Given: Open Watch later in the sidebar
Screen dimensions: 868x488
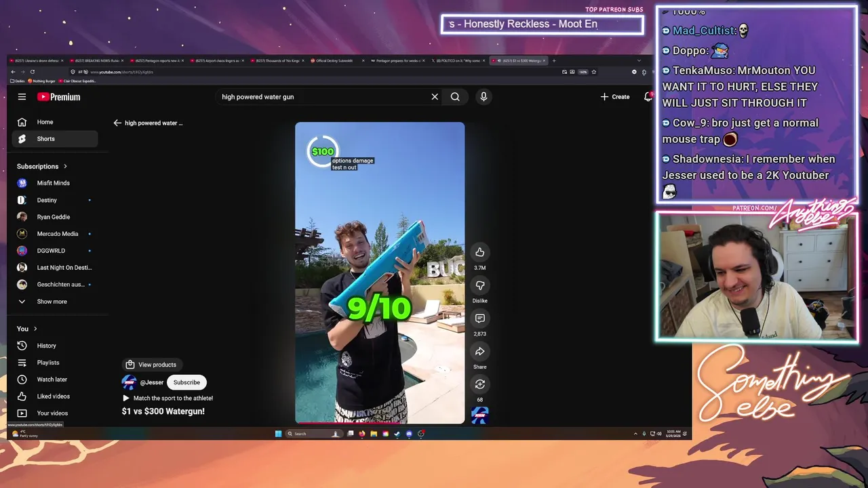Looking at the screenshot, I should (x=55, y=380).
